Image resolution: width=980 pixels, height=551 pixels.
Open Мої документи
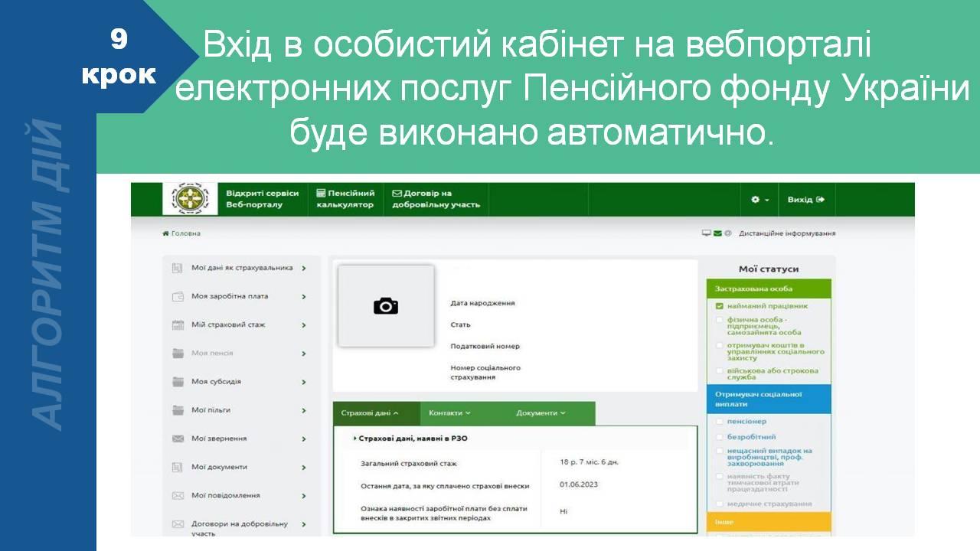[x=219, y=467]
